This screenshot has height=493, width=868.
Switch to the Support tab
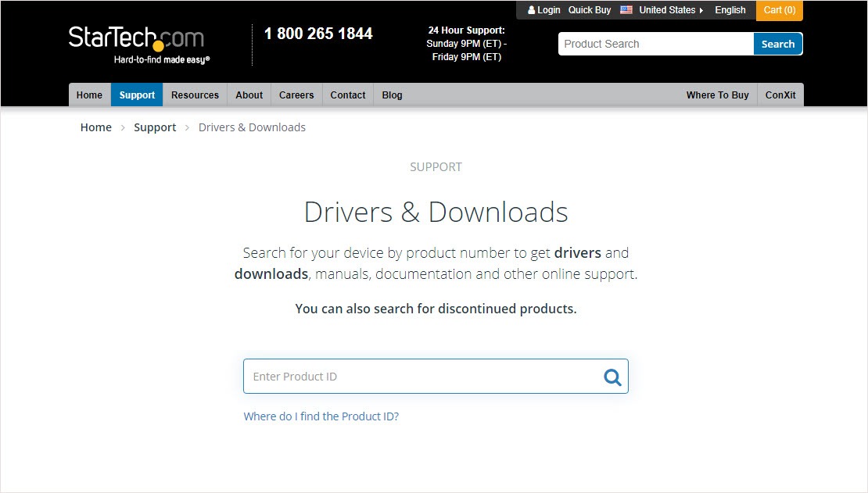(x=137, y=95)
